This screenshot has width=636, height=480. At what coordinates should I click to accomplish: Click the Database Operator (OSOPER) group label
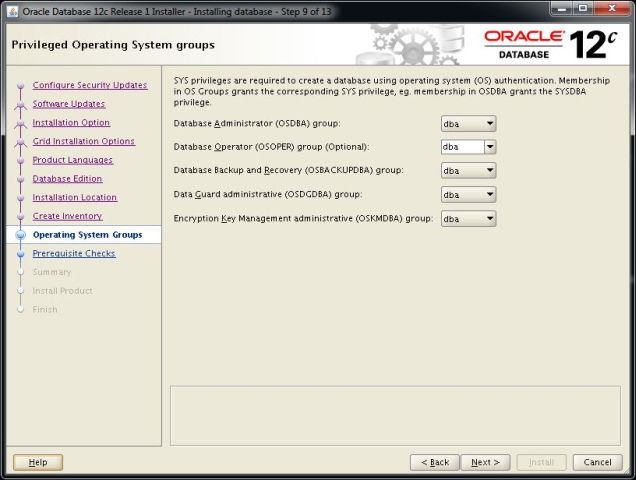(271, 147)
